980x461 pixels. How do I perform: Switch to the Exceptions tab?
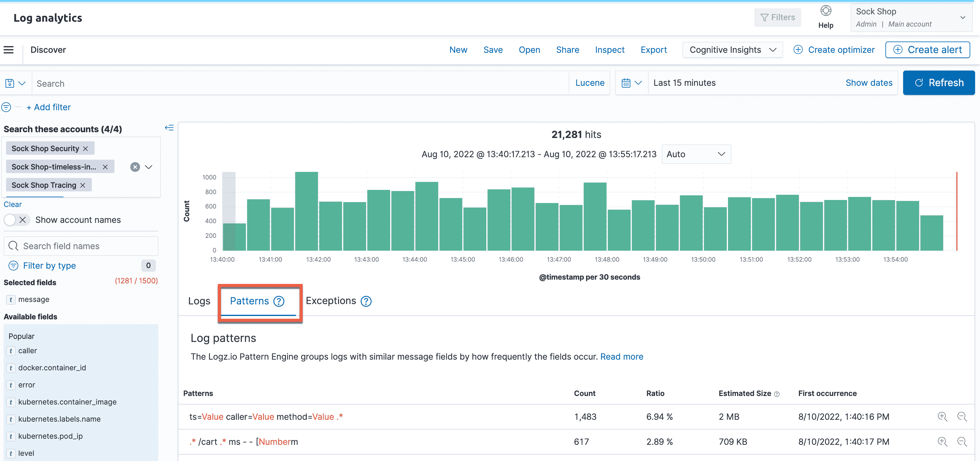[x=331, y=301]
